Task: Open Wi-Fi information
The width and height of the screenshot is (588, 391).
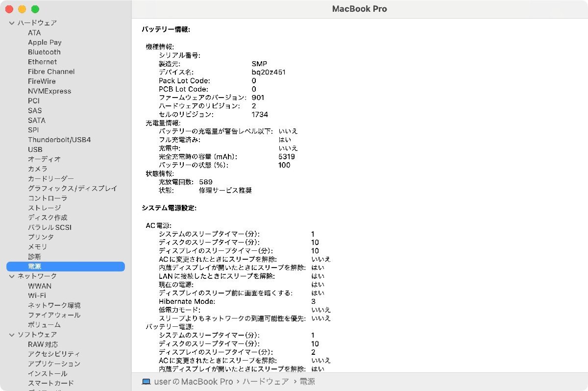Action: [x=37, y=295]
